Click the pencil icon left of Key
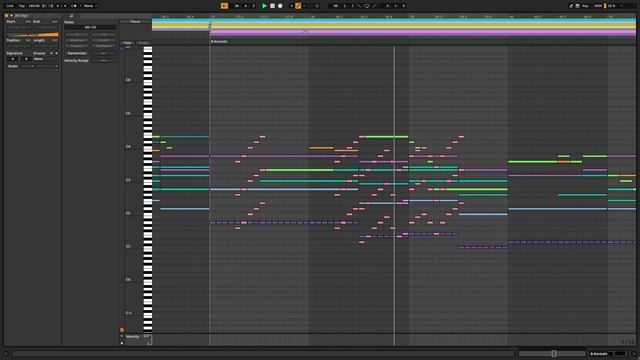 tap(571, 6)
